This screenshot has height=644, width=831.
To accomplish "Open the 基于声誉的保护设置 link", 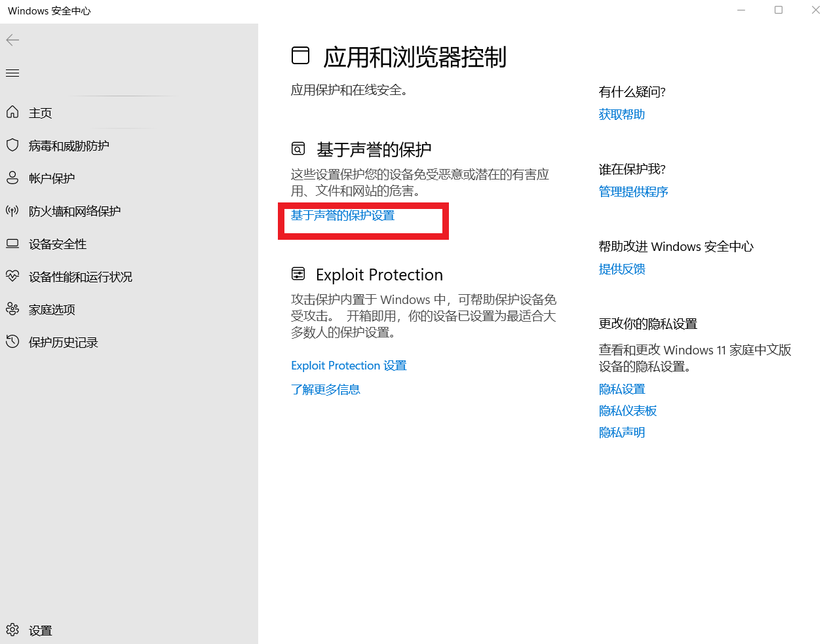I will [343, 216].
